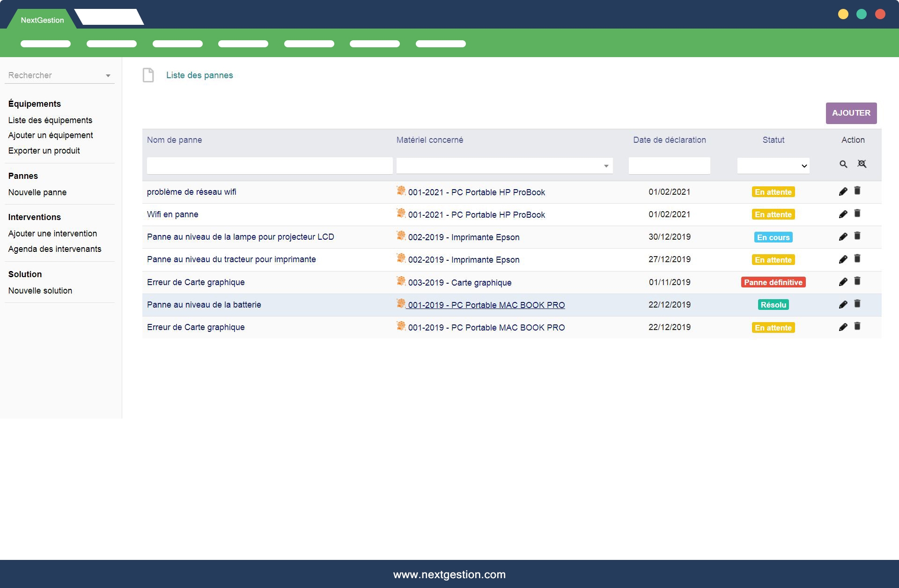
Task: Switch to the NextGestion tab
Action: coord(42,20)
